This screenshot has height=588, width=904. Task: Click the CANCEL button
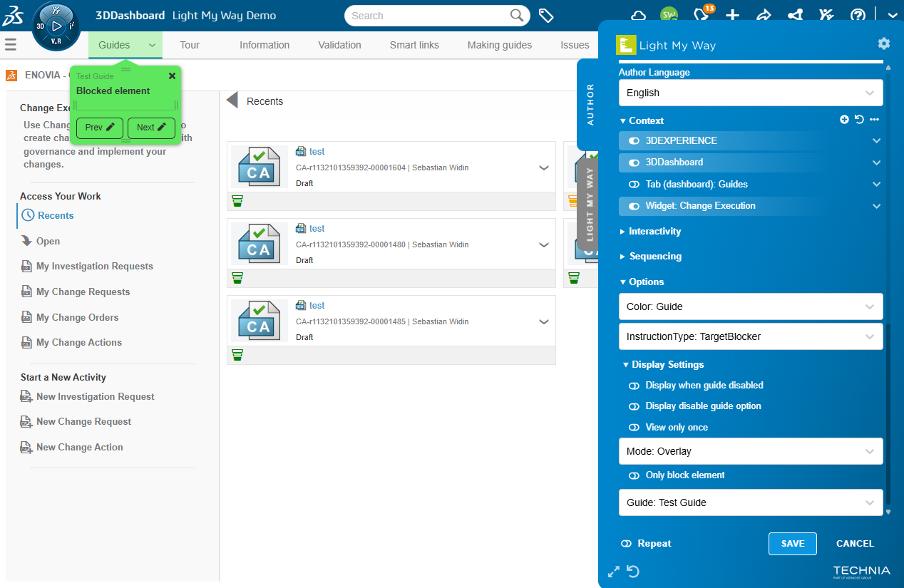click(x=855, y=543)
